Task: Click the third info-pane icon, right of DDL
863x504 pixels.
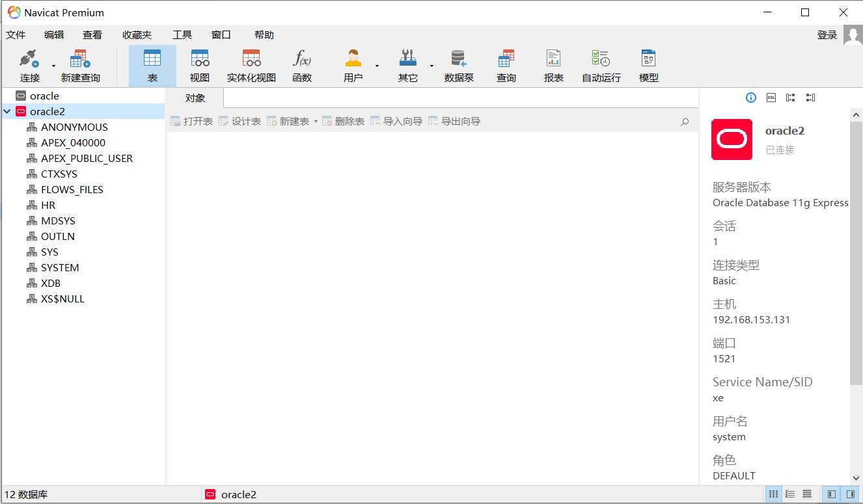Action: pyautogui.click(x=791, y=98)
